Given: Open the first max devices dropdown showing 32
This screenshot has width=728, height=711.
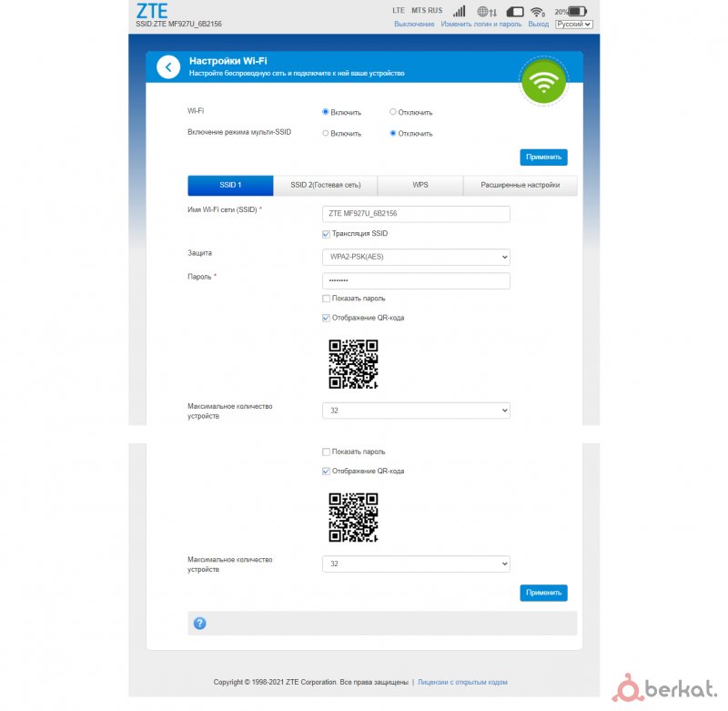Looking at the screenshot, I should coord(416,411).
